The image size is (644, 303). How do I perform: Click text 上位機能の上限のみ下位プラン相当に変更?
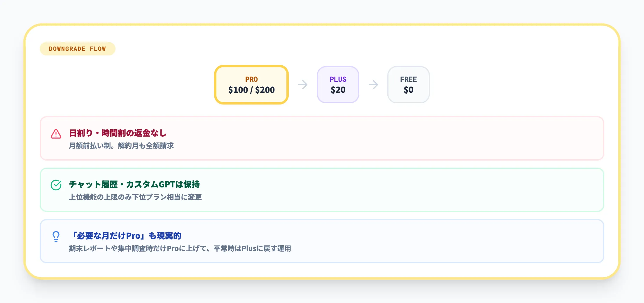pos(135,197)
